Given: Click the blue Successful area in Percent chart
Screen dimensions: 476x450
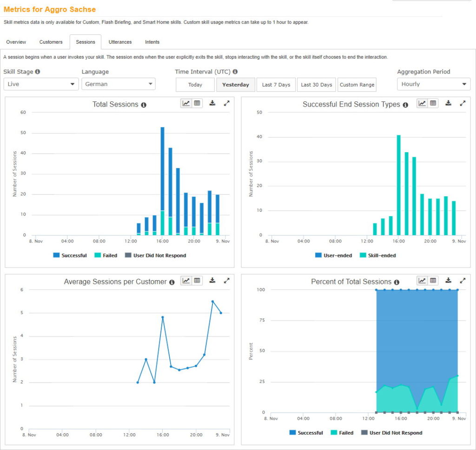Looking at the screenshot, I should coord(417,337).
